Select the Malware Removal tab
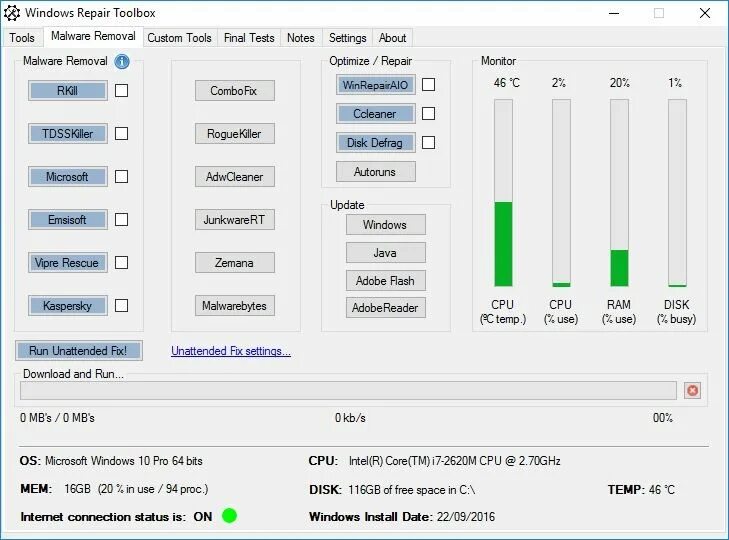729x540 pixels. (93, 36)
